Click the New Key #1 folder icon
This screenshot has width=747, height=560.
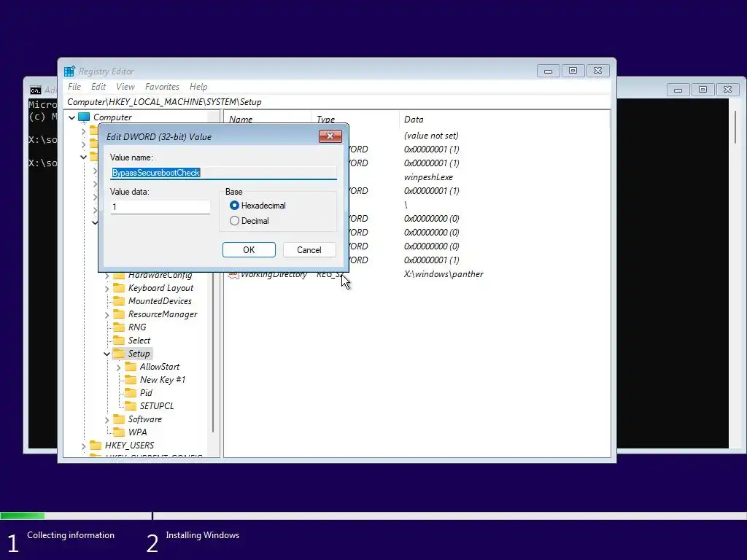tap(130, 379)
